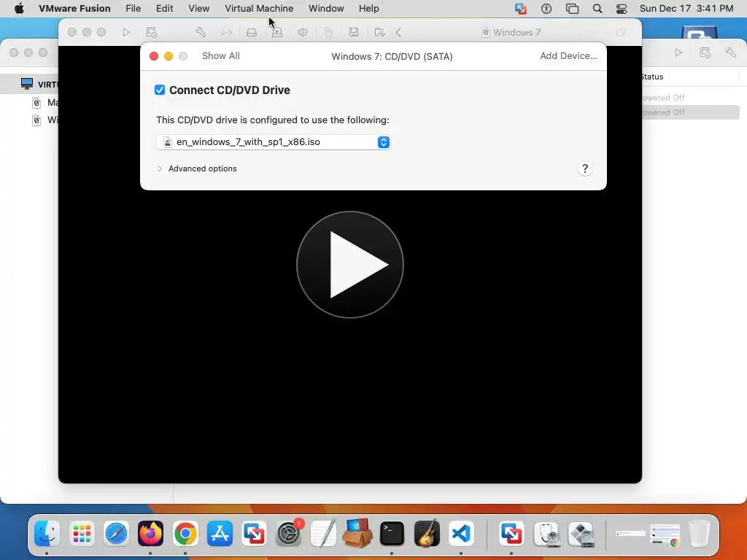Viewport: 747px width, 560px height.
Task: Open Disk Utility from the dock
Action: click(546, 533)
